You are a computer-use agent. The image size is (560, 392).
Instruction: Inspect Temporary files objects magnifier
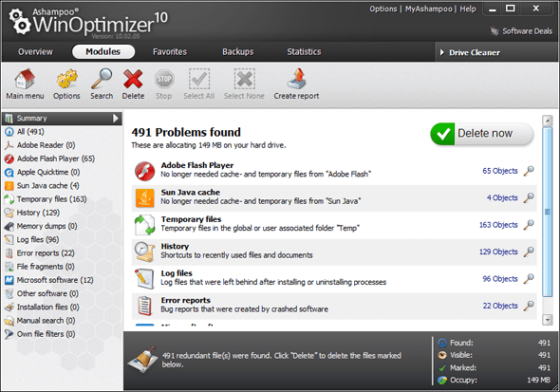(529, 225)
